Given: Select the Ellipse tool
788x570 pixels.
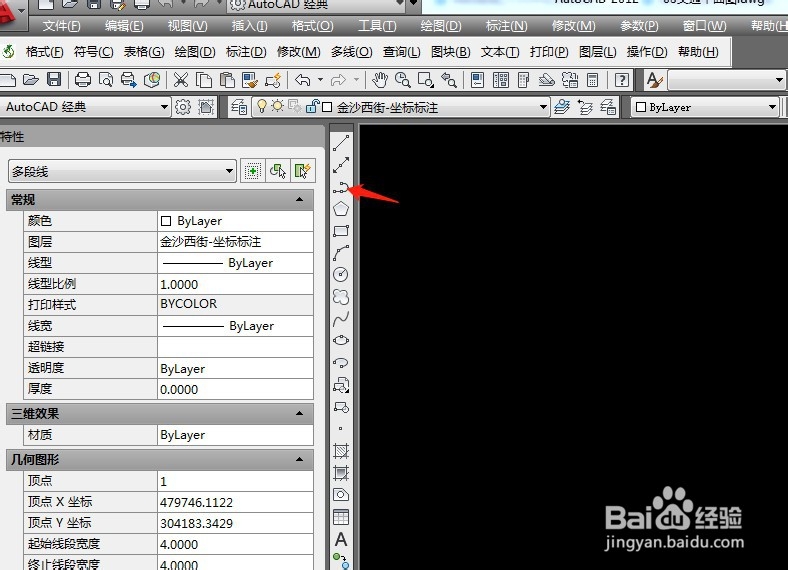Looking at the screenshot, I should [341, 340].
